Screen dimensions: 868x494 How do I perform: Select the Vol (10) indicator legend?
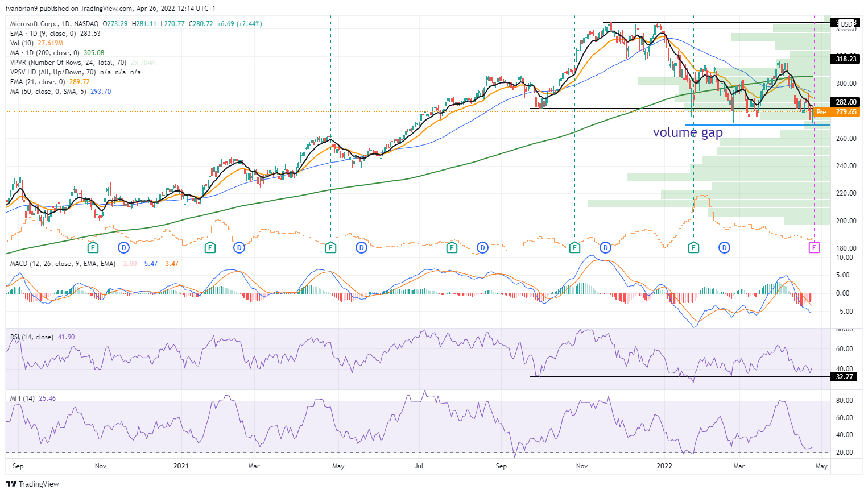36,43
